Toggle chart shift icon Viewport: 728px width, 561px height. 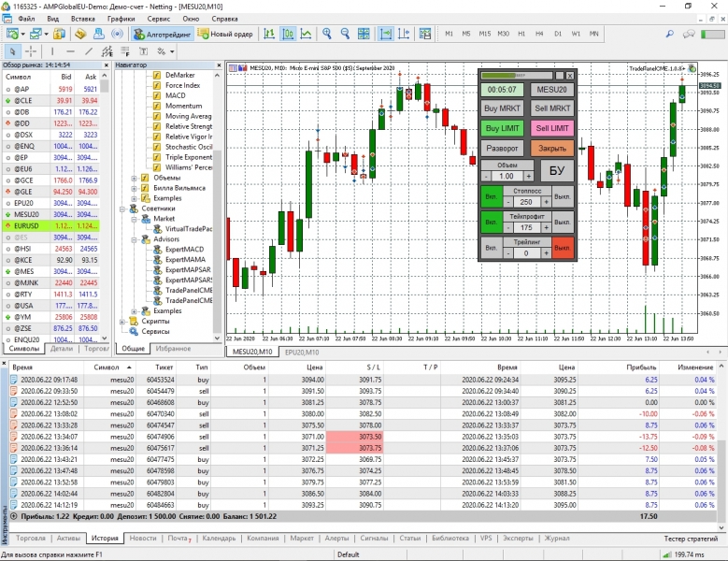pos(404,34)
